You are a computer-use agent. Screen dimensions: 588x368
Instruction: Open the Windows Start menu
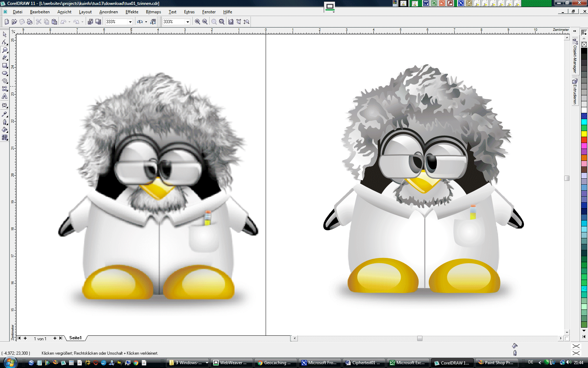(10, 362)
